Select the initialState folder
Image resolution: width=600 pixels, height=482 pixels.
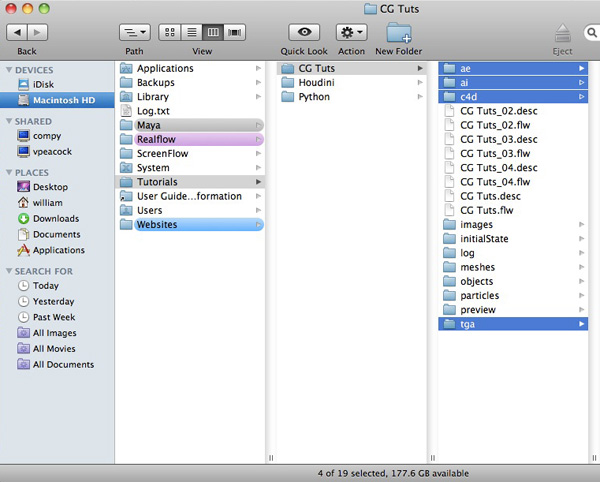click(x=513, y=239)
